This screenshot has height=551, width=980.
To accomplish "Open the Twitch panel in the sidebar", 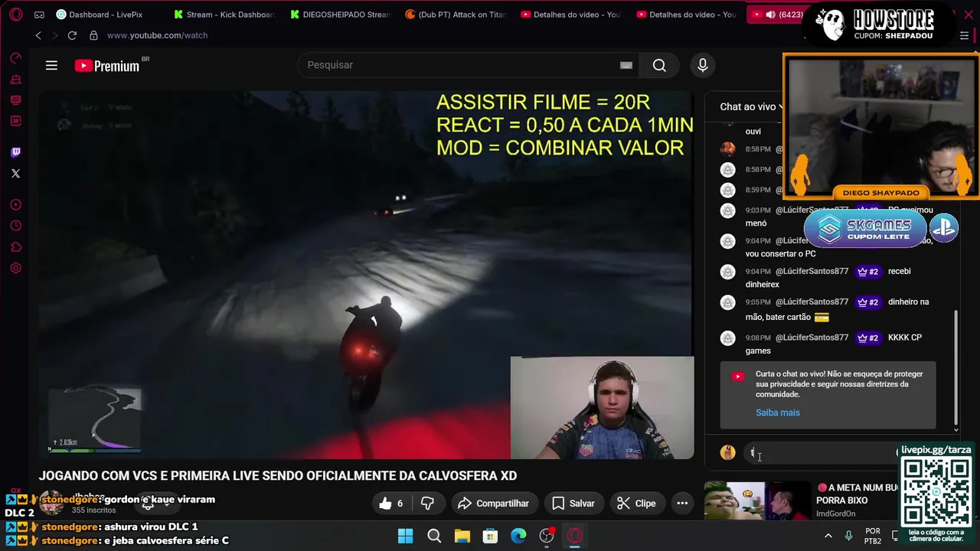I will (x=16, y=152).
